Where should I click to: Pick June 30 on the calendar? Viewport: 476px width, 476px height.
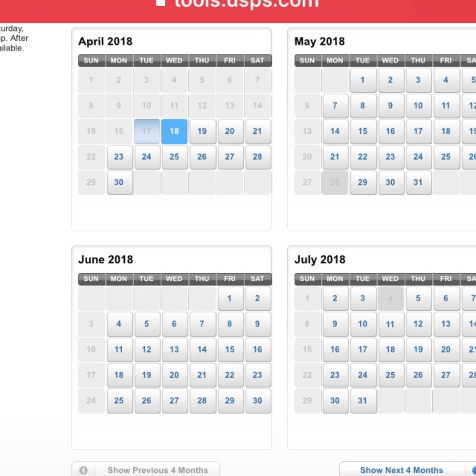258,401
